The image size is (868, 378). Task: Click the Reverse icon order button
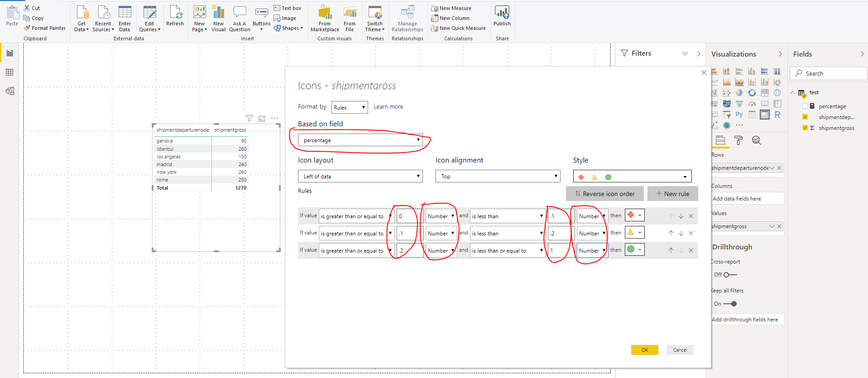coord(604,194)
